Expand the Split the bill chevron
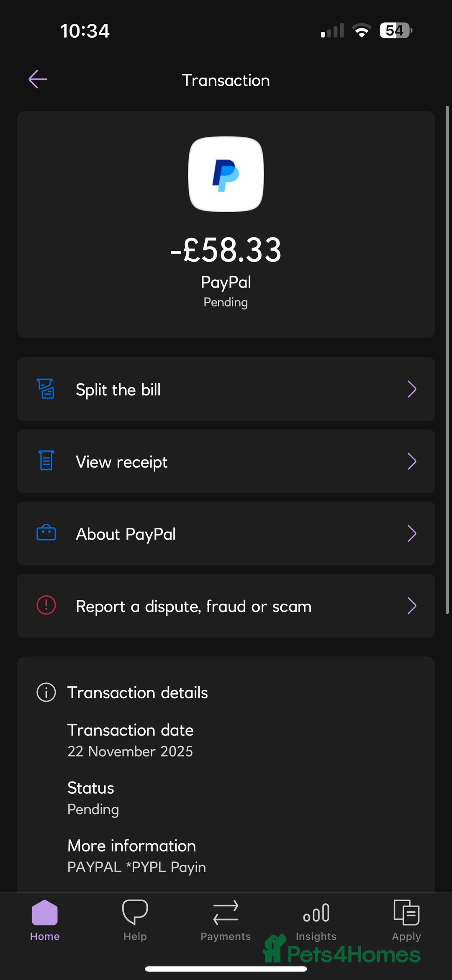This screenshot has height=980, width=452. [412, 389]
